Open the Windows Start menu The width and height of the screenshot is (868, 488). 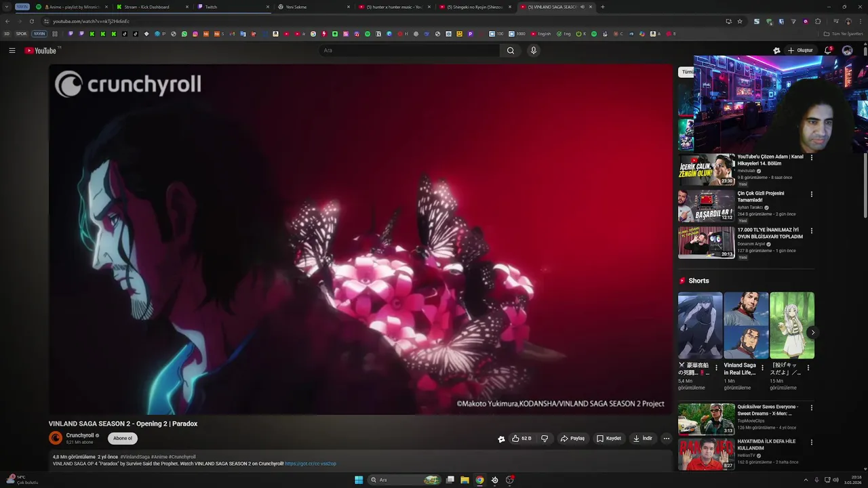tap(359, 480)
